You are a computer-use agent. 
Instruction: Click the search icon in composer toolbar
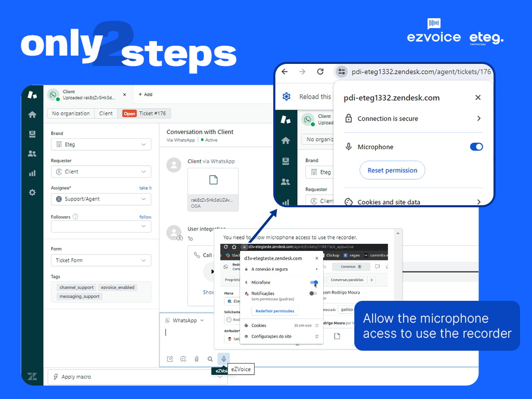[210, 359]
